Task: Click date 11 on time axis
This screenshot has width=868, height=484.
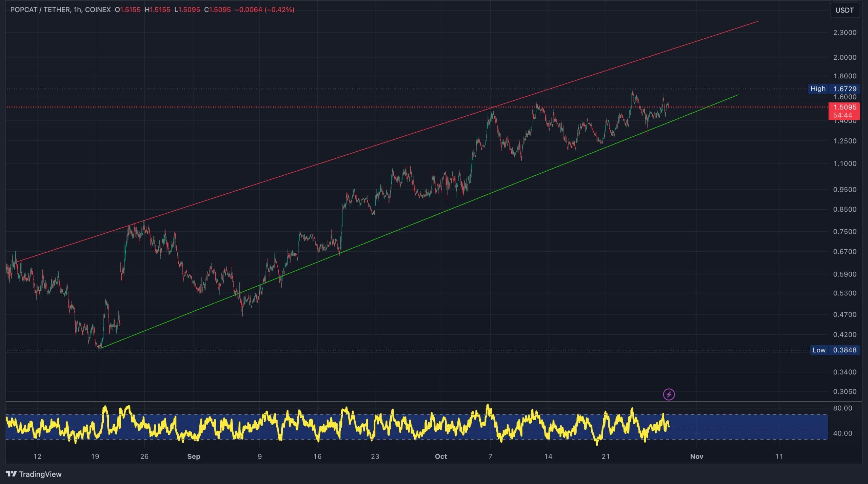Action: [x=779, y=457]
